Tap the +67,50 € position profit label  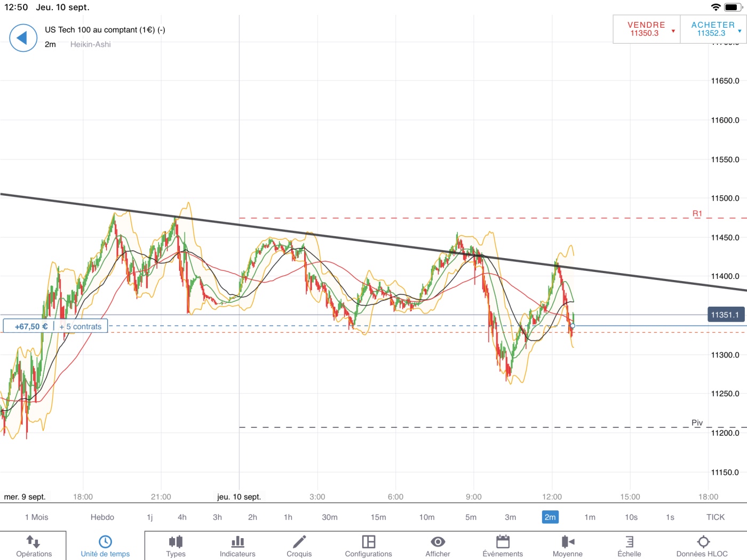pyautogui.click(x=31, y=326)
